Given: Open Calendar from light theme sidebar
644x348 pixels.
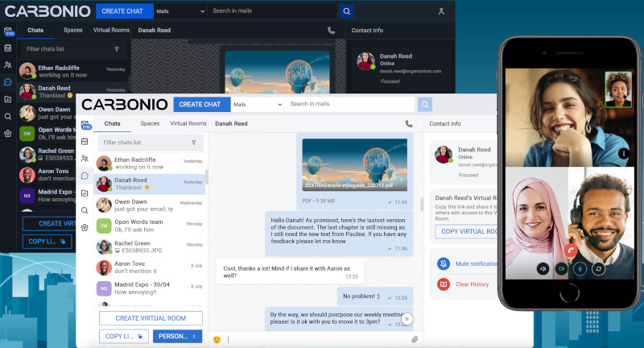Looking at the screenshot, I should [85, 142].
